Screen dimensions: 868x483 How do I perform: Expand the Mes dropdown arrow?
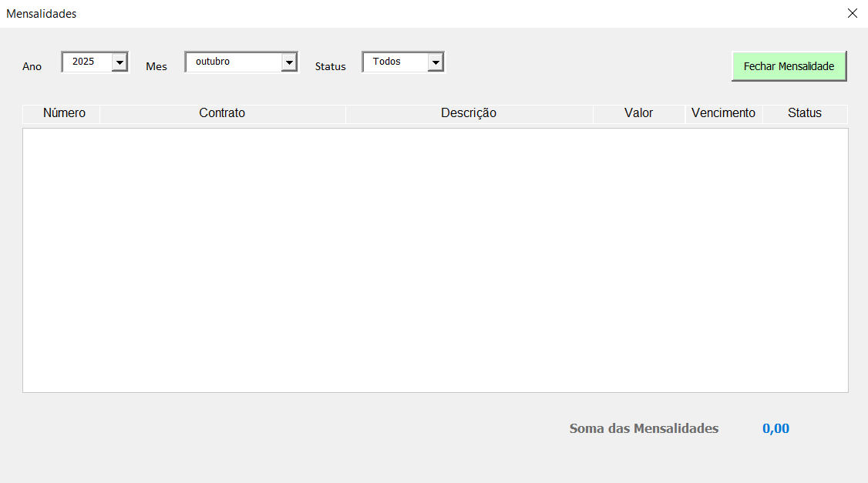tap(289, 62)
